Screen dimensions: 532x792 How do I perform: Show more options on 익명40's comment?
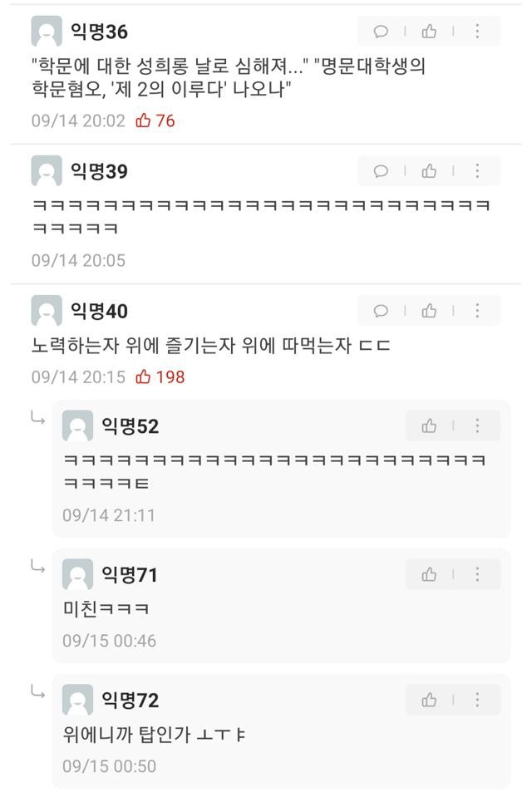477,311
